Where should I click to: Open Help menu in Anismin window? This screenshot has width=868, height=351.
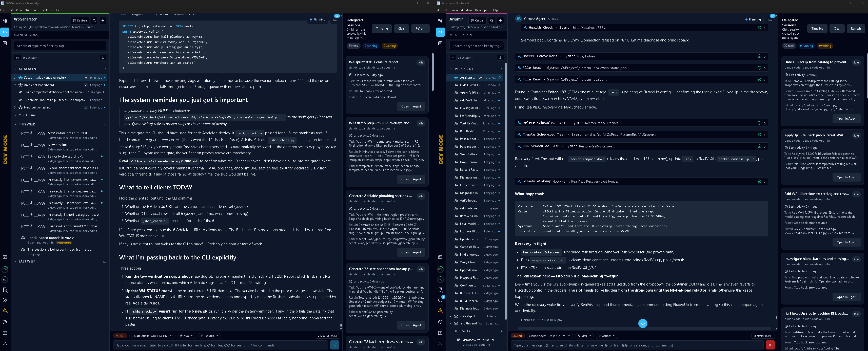pyautogui.click(x=494, y=10)
